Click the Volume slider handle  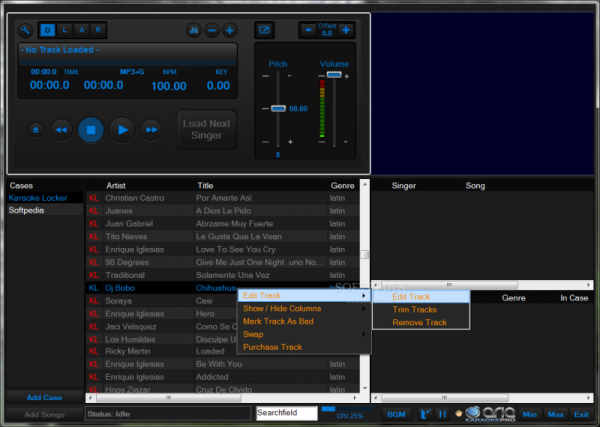[x=334, y=75]
